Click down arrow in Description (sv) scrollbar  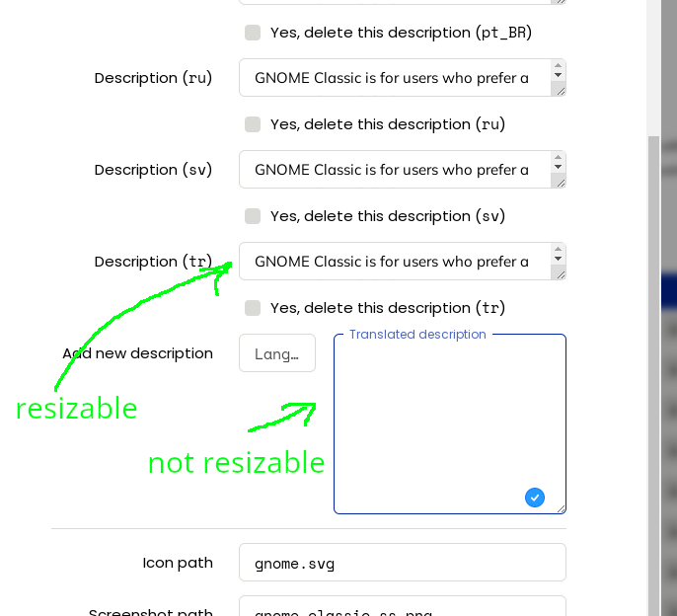pos(558,167)
